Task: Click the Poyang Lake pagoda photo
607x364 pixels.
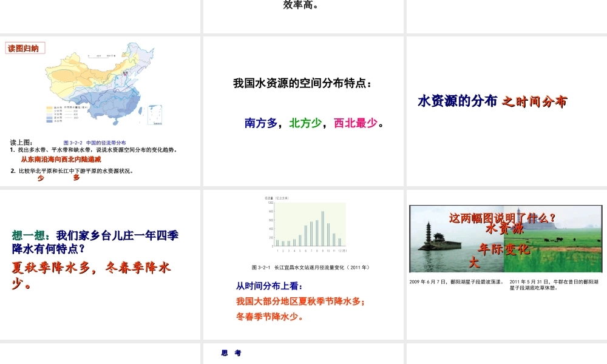Action: click(456, 238)
